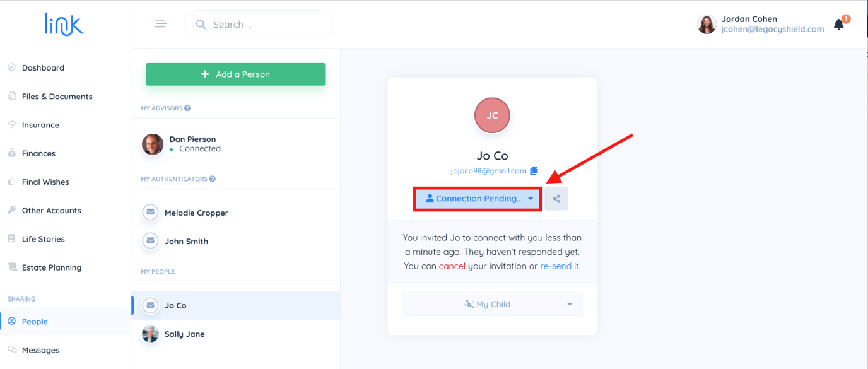
Task: Re-send the invitation to Jo
Action: 559,266
